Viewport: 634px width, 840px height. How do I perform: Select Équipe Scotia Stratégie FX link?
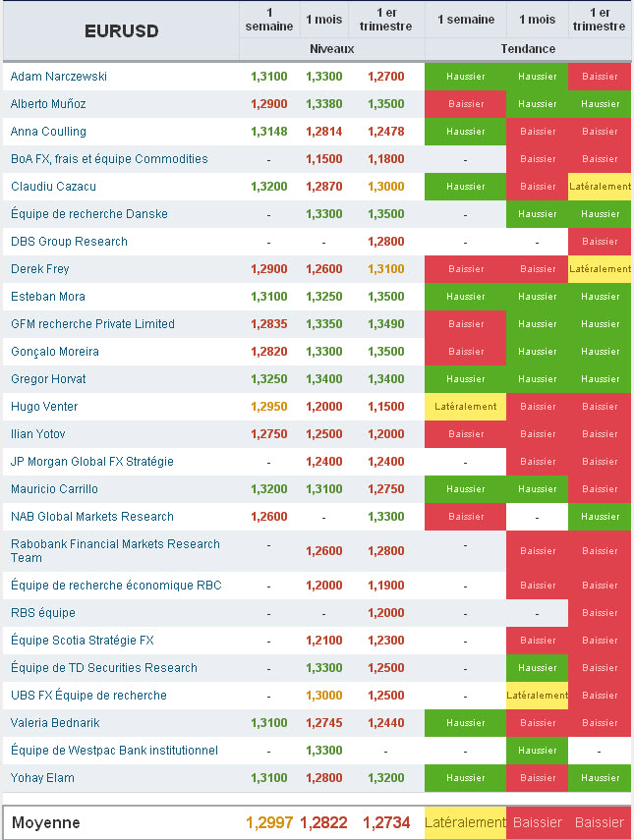82,641
